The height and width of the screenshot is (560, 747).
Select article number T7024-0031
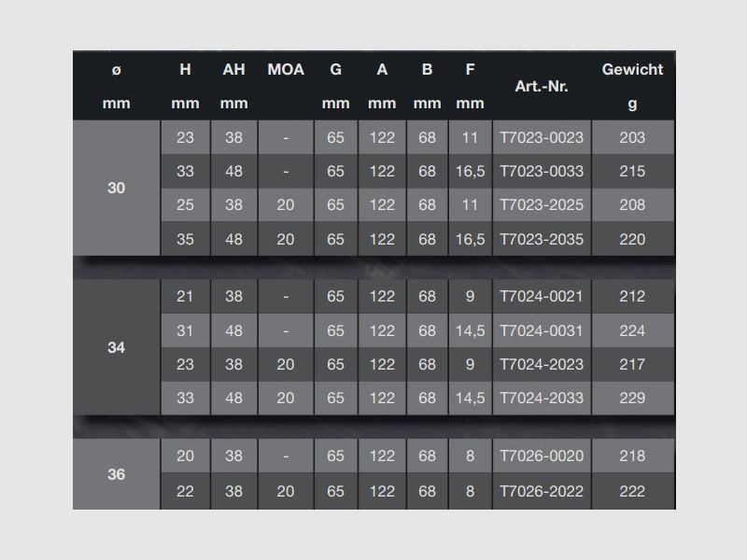coord(542,330)
